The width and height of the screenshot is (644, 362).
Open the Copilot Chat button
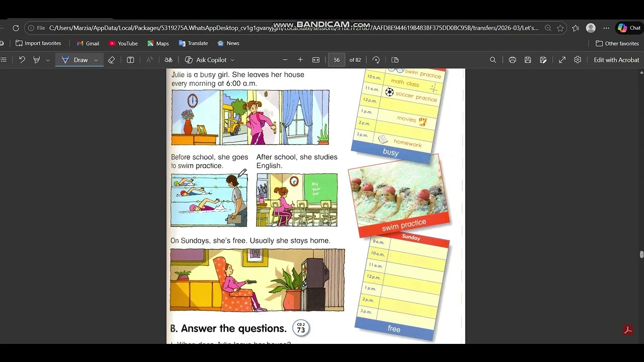629,28
